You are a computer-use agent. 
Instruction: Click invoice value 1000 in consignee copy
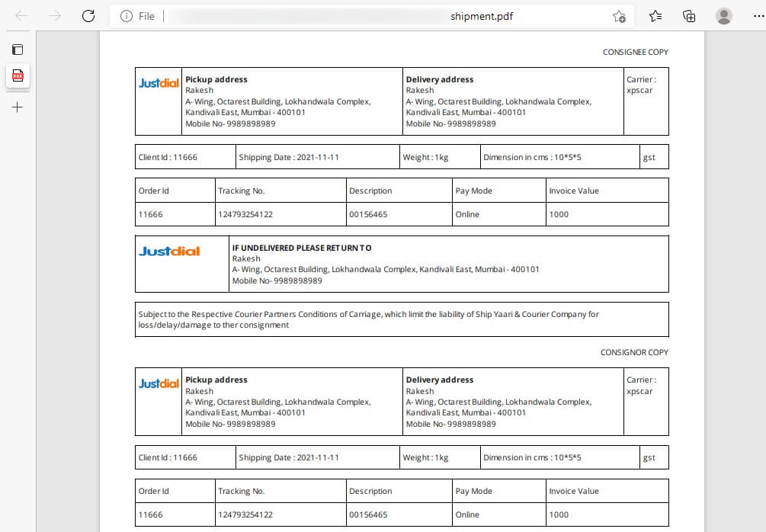coord(559,214)
